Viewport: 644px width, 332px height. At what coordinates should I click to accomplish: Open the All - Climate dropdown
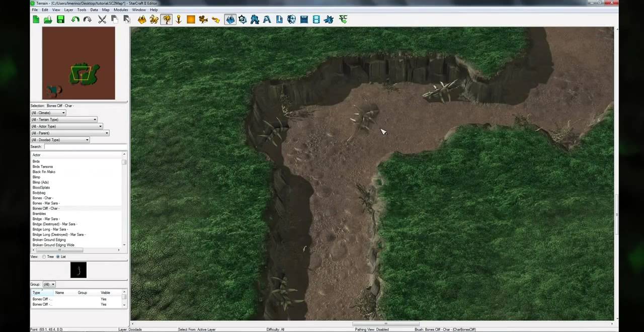tap(49, 113)
